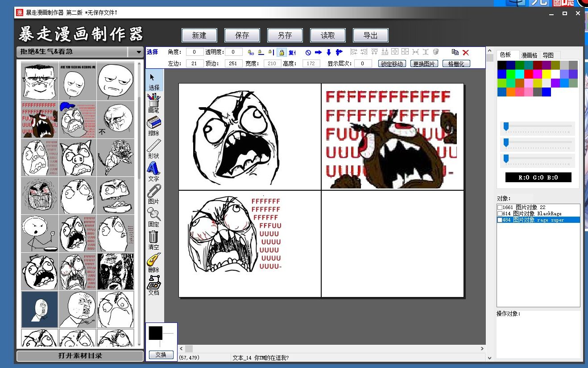Select the ARE YOU FUCKING KIDDING ME thumbnail
588x368 pixels.
coord(78,82)
